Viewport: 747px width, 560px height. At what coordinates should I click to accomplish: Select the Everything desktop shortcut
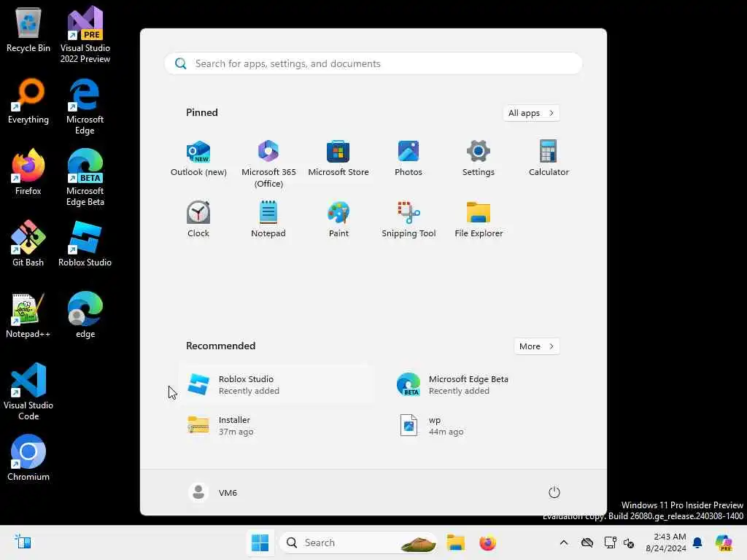point(28,101)
